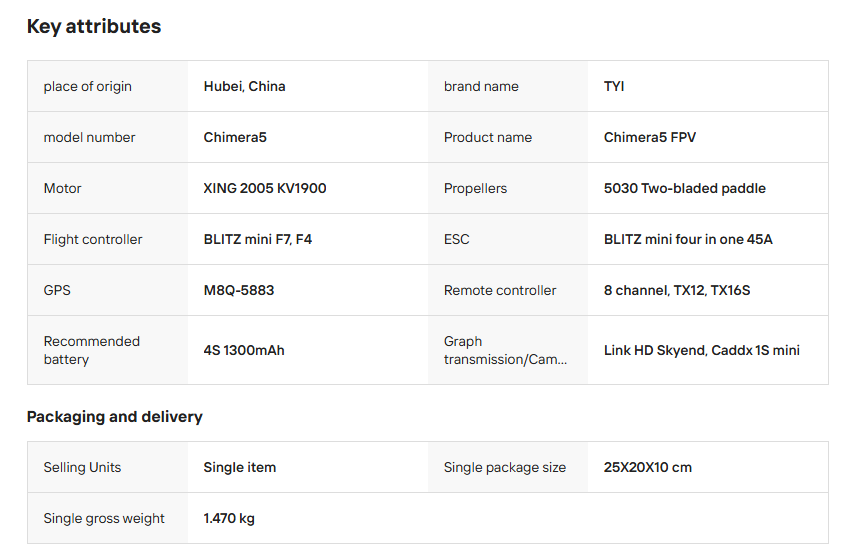
Task: Click the Flight controller label
Action: (x=93, y=240)
